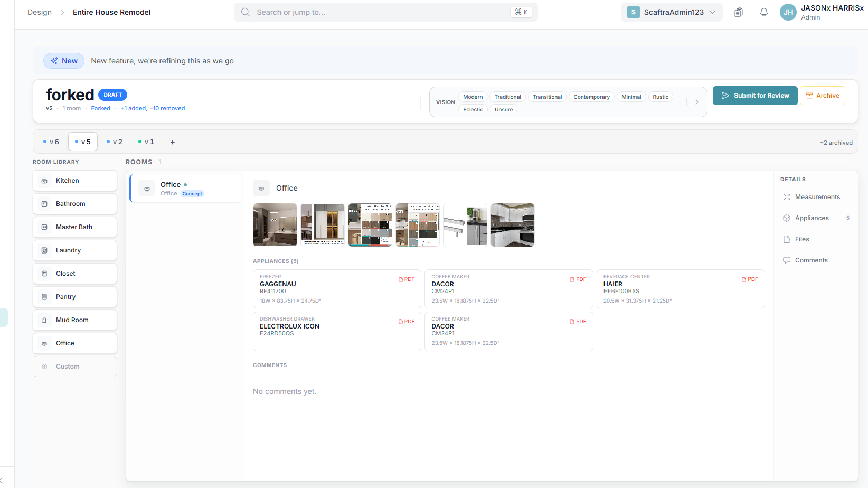
Task: Open the Measurements details section
Action: pyautogui.click(x=817, y=197)
